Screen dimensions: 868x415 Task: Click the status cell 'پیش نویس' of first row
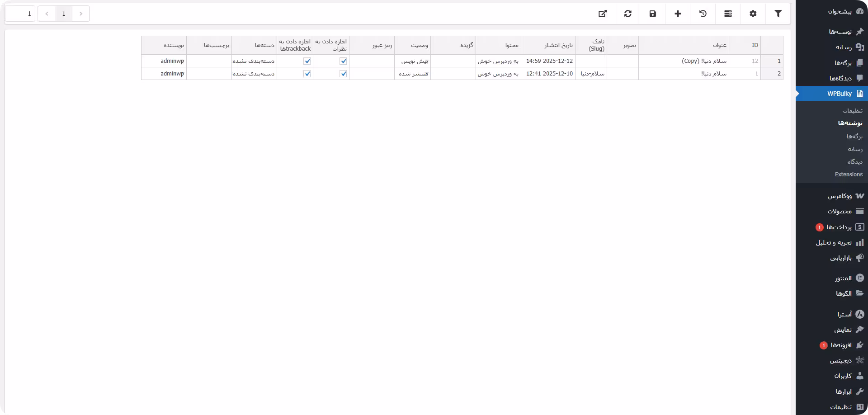tap(412, 61)
